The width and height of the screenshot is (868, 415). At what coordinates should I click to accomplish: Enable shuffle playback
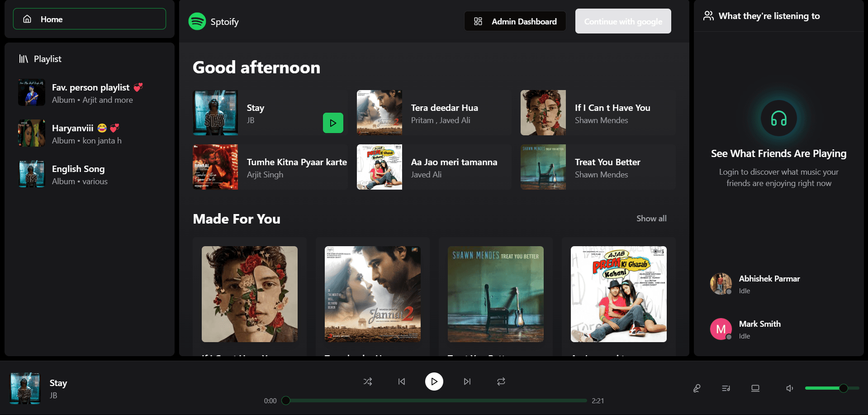pos(368,382)
